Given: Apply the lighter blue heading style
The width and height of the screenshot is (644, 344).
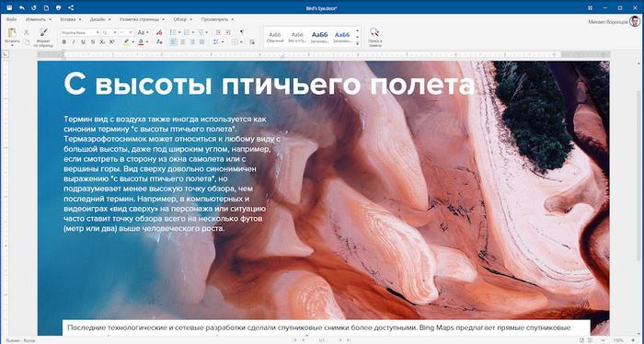Looking at the screenshot, I should (341, 37).
